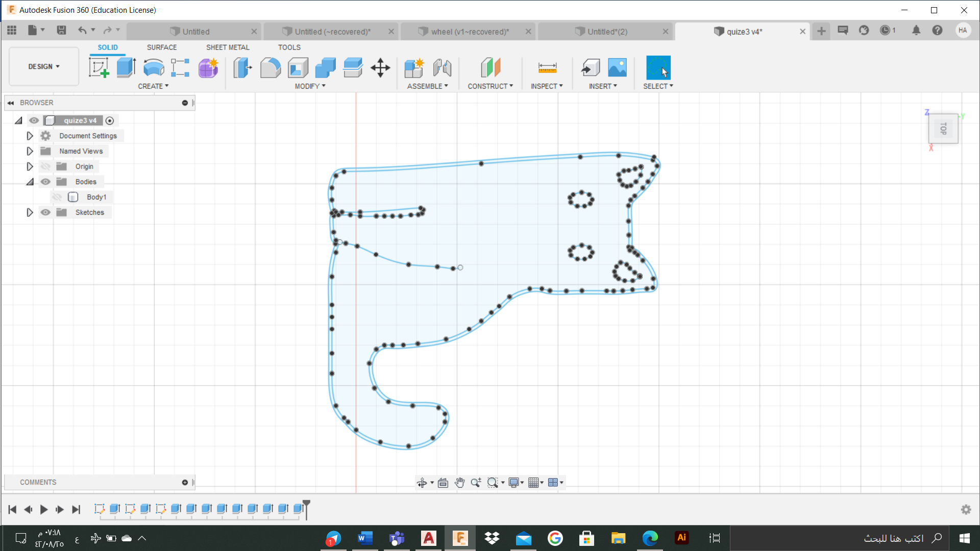Viewport: 980px width, 551px height.
Task: Show the hidden Origin folder
Action: click(x=45, y=166)
